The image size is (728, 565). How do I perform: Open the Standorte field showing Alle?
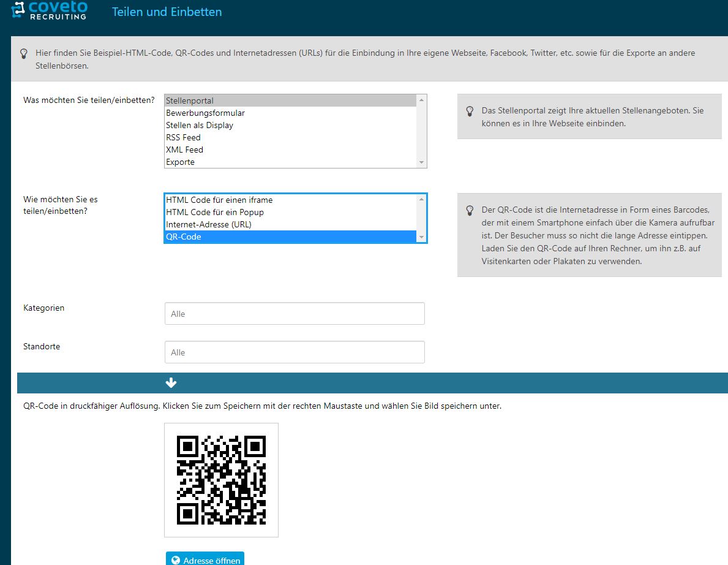[x=295, y=352]
